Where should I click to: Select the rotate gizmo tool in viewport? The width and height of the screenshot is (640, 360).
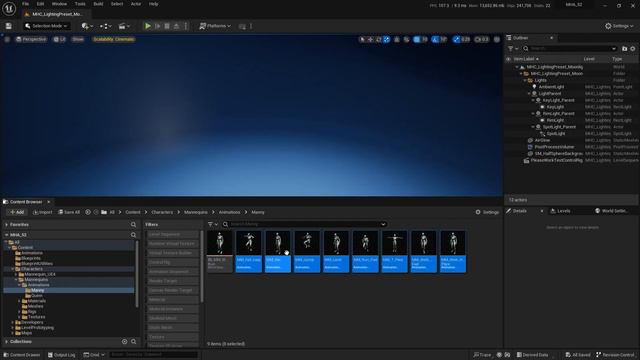tap(378, 40)
